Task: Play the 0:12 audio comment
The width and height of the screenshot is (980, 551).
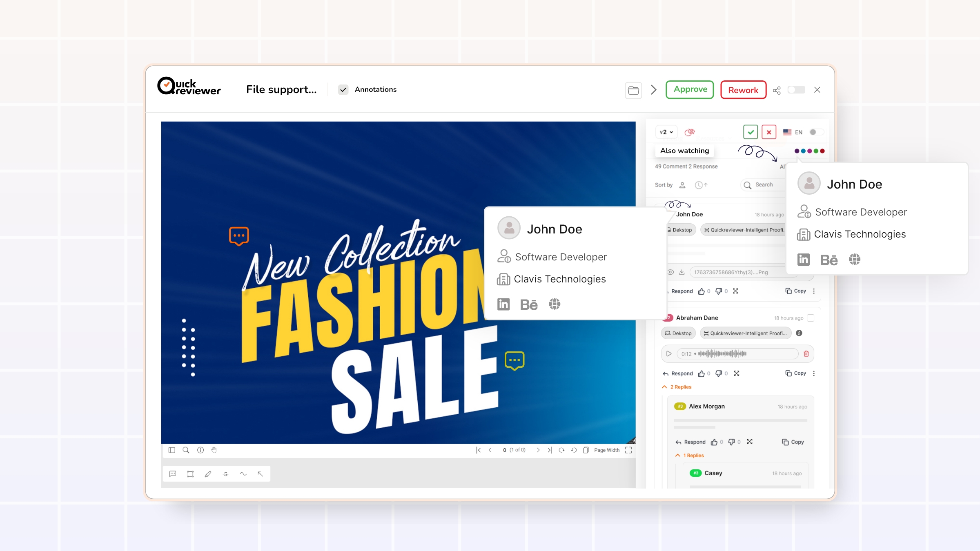Action: pyautogui.click(x=669, y=354)
